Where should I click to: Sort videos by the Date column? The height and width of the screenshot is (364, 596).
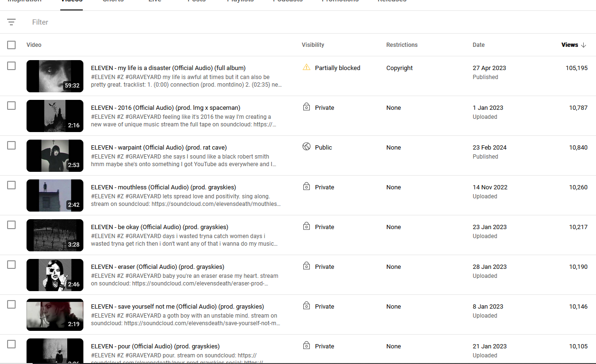point(479,45)
